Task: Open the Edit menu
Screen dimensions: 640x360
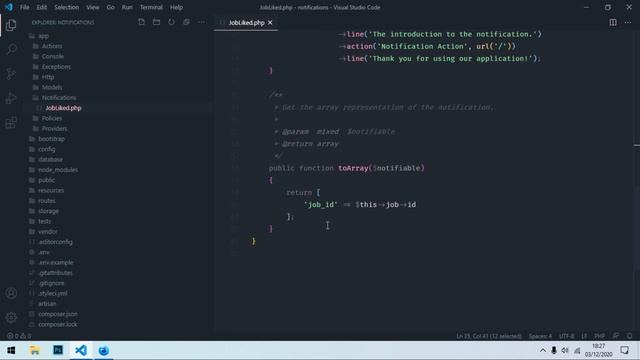Action: click(41, 7)
